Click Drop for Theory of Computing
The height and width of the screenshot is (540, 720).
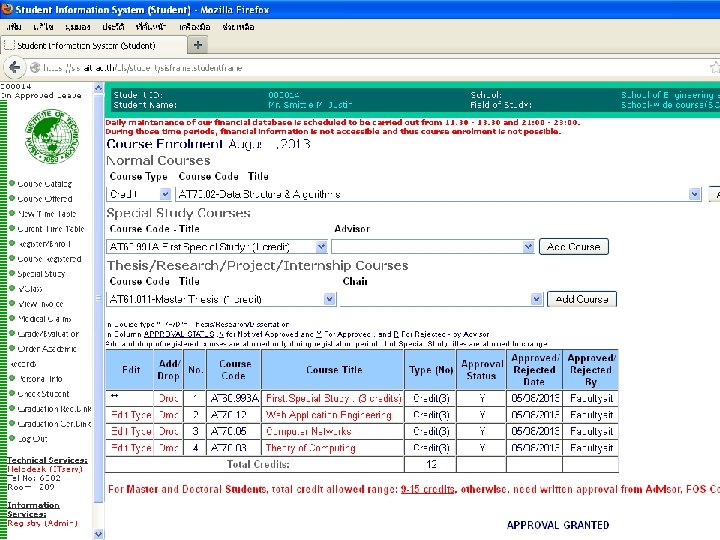(168, 448)
